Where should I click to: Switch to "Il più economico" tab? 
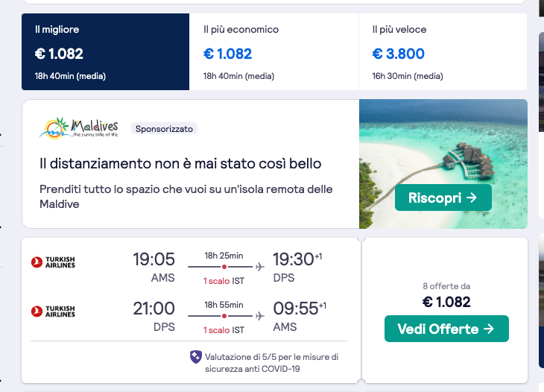click(274, 51)
